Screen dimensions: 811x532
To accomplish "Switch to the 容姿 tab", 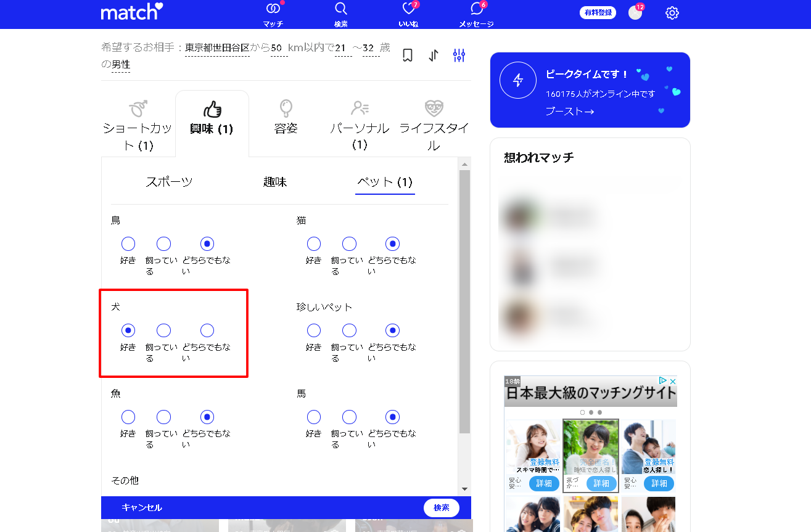I will (x=286, y=117).
